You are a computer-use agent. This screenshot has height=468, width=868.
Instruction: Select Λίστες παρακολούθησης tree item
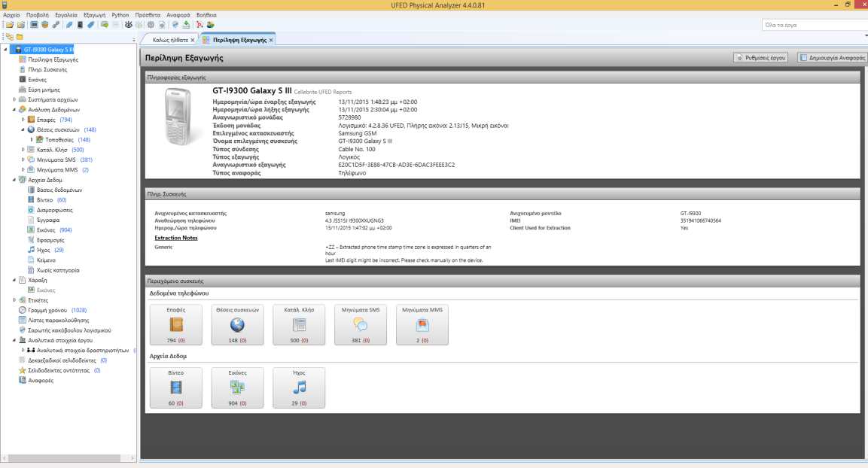pos(58,321)
